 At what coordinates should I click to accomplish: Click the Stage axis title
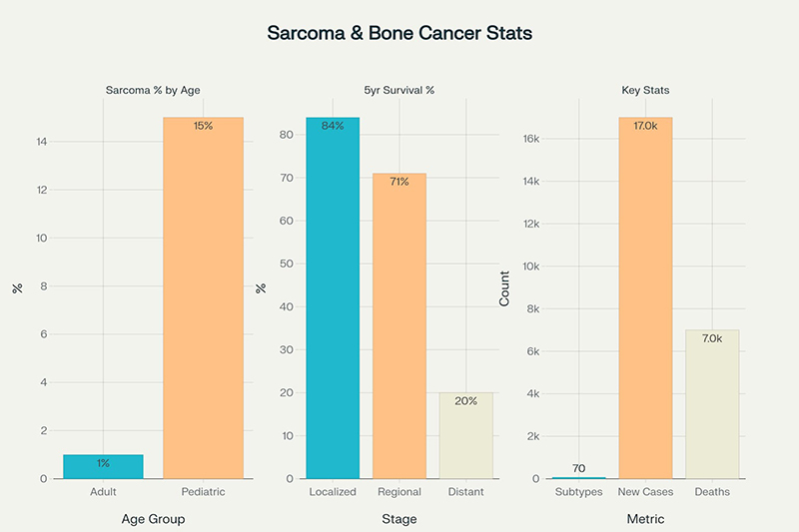pyautogui.click(x=399, y=519)
